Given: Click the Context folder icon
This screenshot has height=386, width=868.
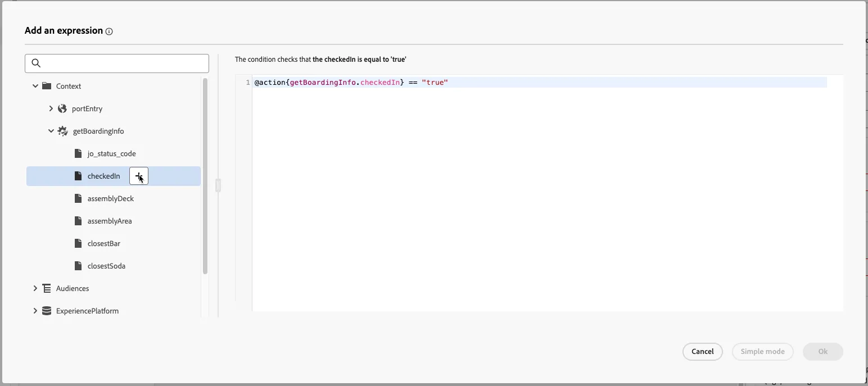Looking at the screenshot, I should 47,86.
